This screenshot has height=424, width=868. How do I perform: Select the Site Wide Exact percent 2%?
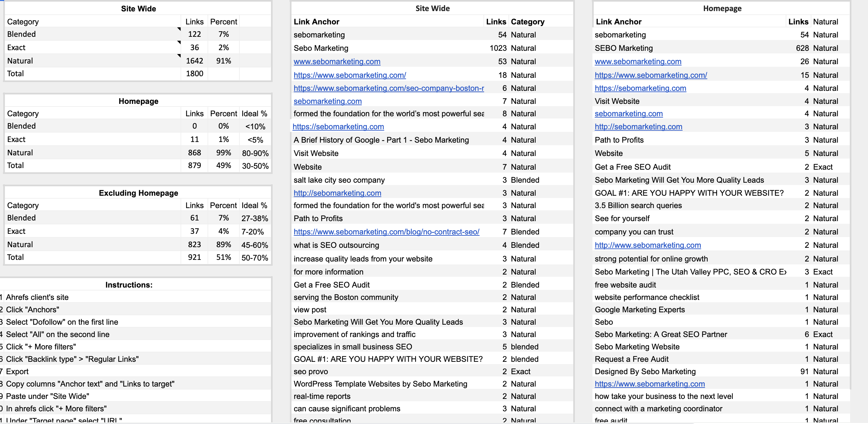224,48
